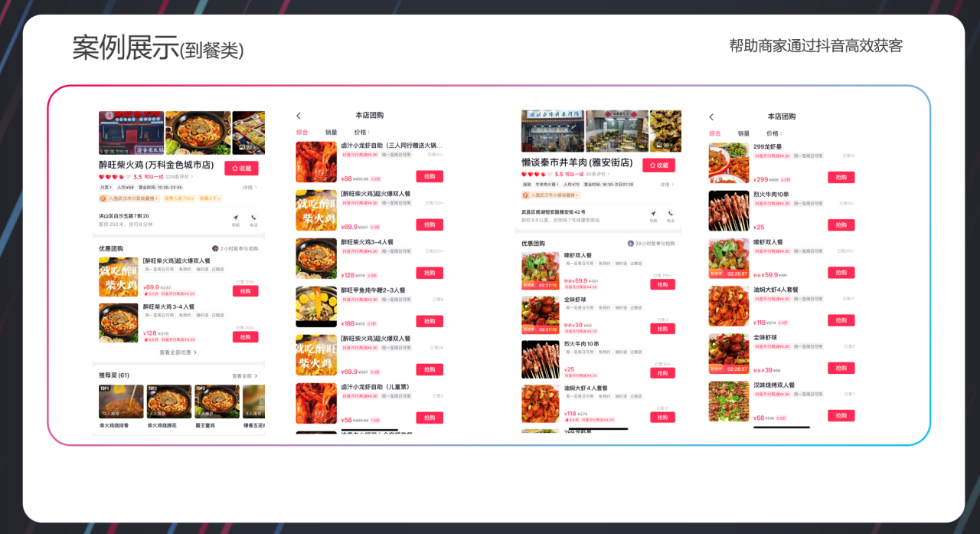Open the TOP3 霸王鳖鸡 dish thumbnail
The width and height of the screenshot is (980, 534).
[x=217, y=401]
